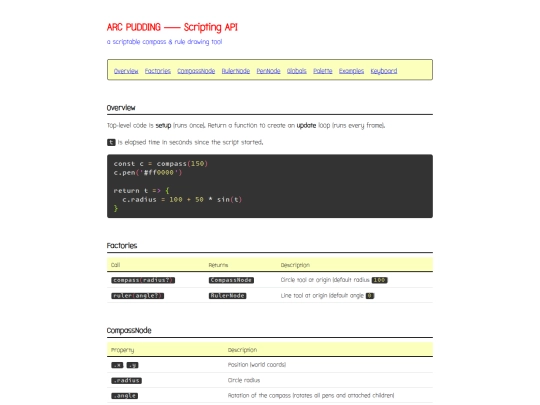Click the .radius property tag

pos(126,381)
